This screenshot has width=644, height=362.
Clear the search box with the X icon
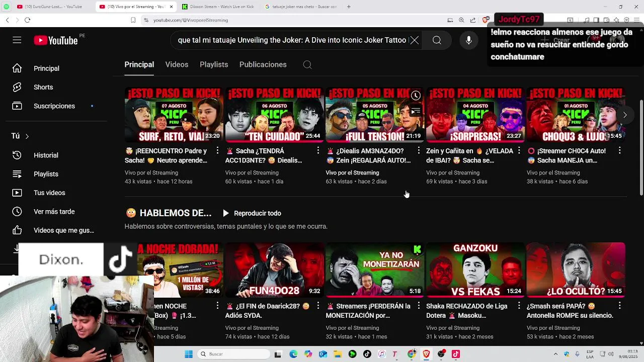(414, 40)
